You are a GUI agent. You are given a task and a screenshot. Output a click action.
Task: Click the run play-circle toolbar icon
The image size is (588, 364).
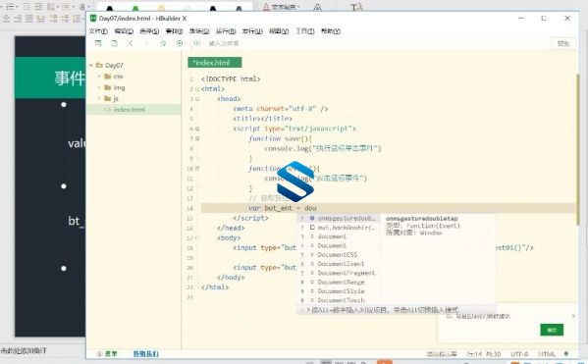click(180, 43)
